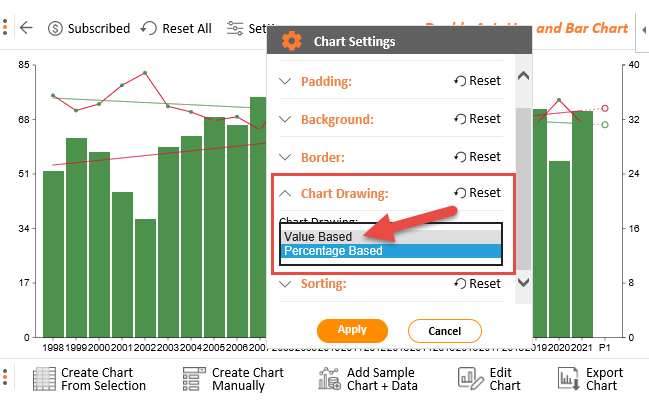
Task: Expand the Padding section
Action: tap(285, 81)
